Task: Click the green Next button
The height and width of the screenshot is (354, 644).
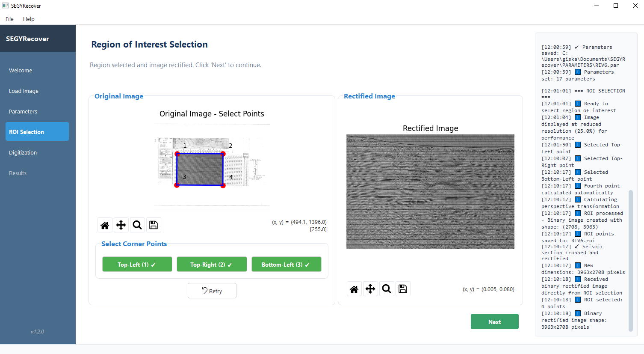Action: [x=495, y=321]
